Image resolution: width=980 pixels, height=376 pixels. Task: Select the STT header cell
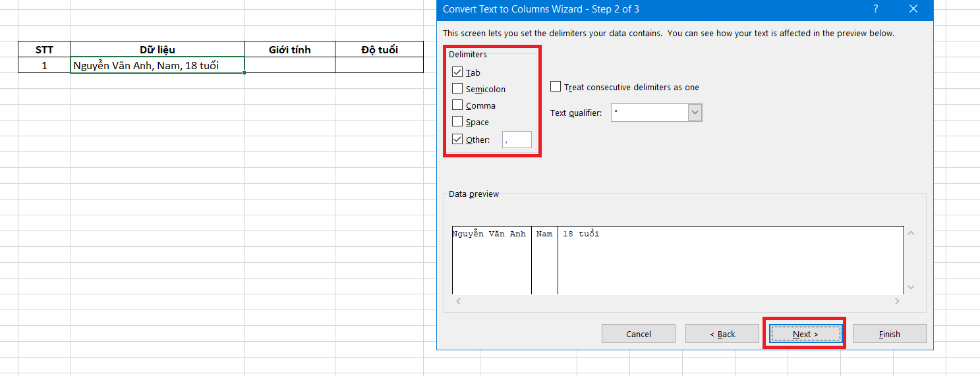(44, 49)
